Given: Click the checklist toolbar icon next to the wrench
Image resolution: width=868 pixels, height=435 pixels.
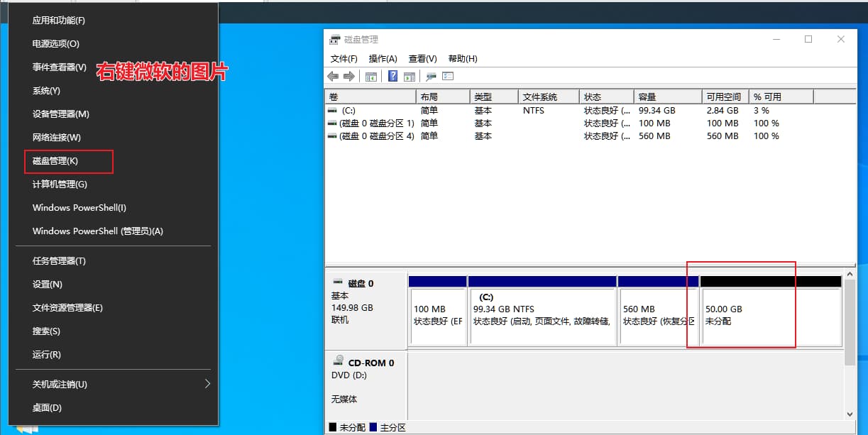Looking at the screenshot, I should tap(446, 76).
